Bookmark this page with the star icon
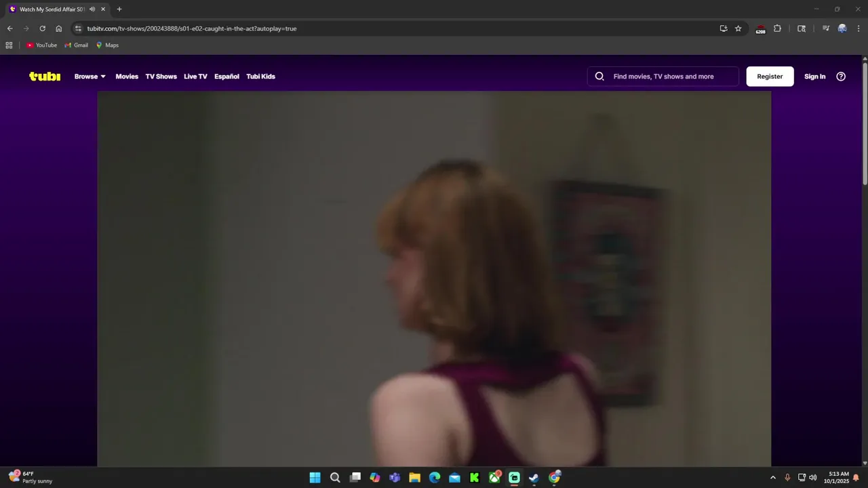Screen dimensions: 868x488 (x=738, y=28)
